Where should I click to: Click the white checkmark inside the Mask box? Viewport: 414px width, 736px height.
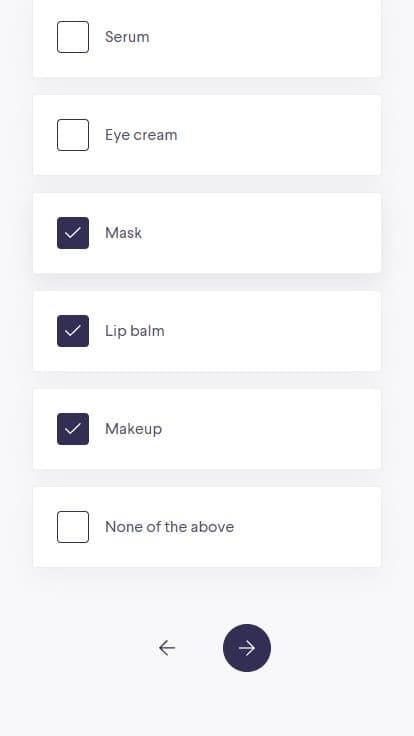pos(73,233)
